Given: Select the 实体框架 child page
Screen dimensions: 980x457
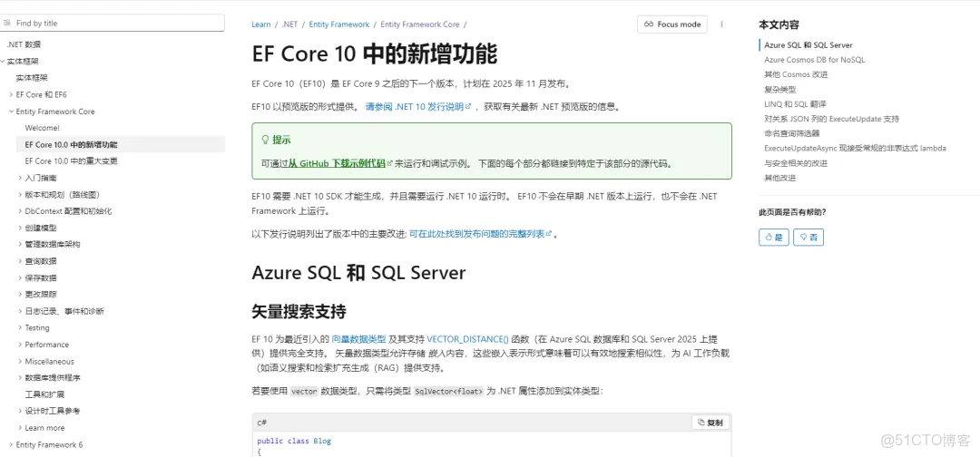Looking at the screenshot, I should (x=32, y=78).
